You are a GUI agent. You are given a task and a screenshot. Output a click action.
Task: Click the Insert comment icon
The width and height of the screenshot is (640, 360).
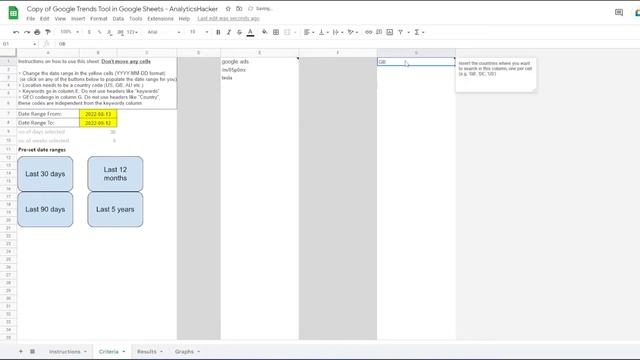click(379, 32)
